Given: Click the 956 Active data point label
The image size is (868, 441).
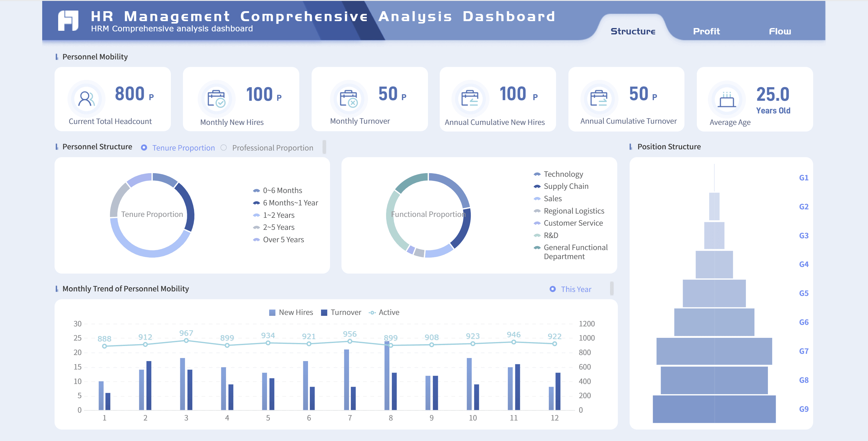Looking at the screenshot, I should tap(350, 334).
